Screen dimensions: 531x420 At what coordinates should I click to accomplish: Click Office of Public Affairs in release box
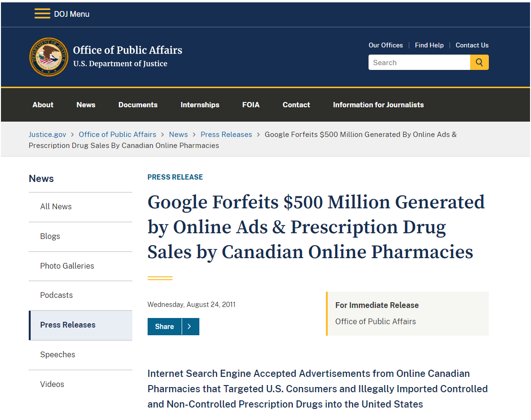pyautogui.click(x=376, y=321)
